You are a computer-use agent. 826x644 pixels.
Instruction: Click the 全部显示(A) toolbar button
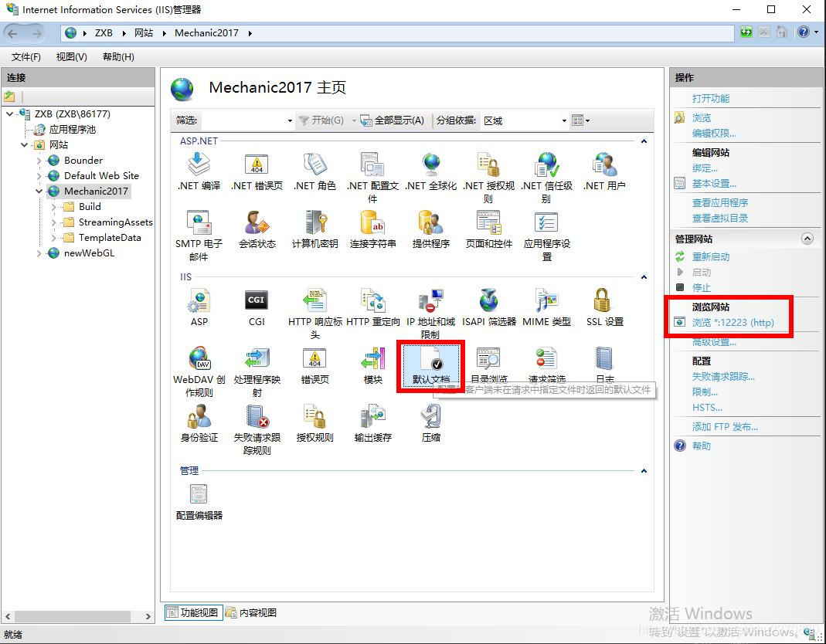point(393,120)
